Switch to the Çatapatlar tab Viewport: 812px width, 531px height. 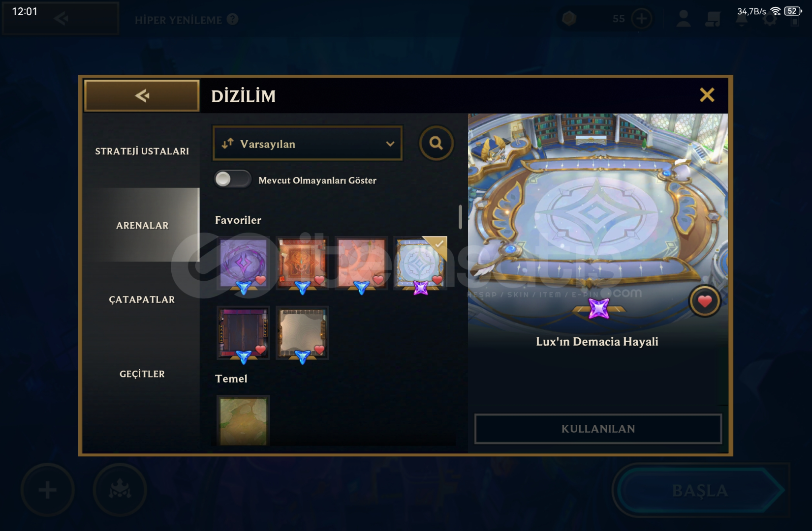pyautogui.click(x=142, y=299)
